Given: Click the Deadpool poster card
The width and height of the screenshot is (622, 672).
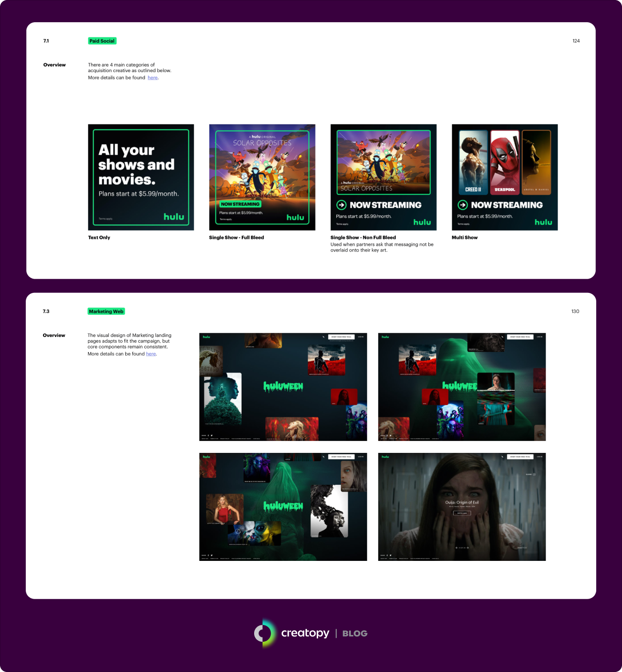Looking at the screenshot, I should pos(505,162).
